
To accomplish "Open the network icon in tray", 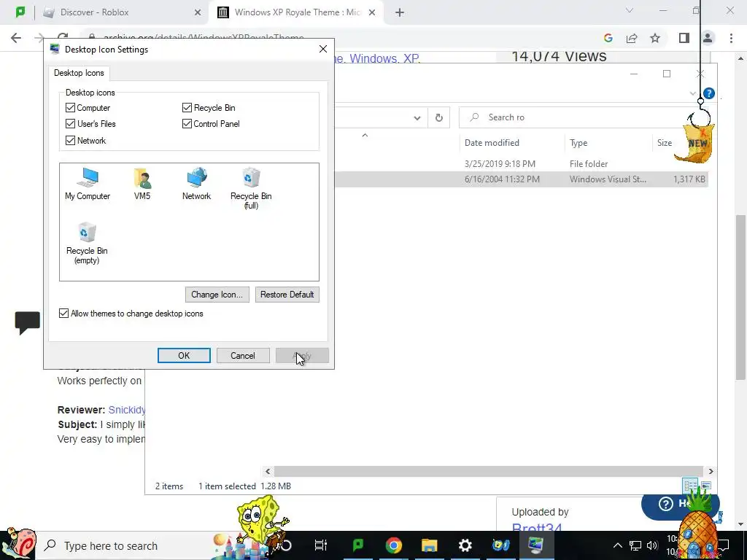I will coord(635,545).
